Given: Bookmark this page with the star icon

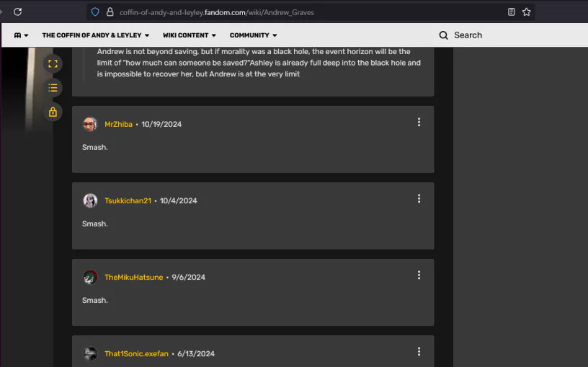Looking at the screenshot, I should coord(527,12).
